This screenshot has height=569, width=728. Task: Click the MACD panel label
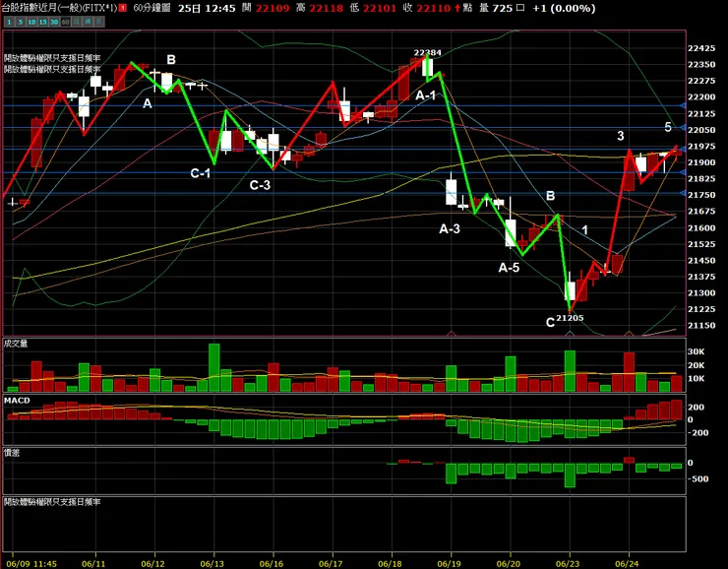click(17, 401)
